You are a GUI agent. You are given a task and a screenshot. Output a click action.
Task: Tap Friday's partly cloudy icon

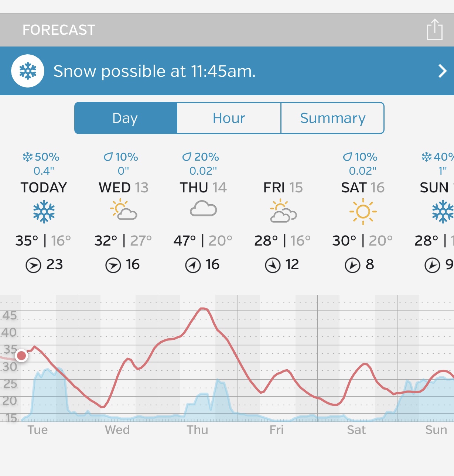tap(283, 211)
